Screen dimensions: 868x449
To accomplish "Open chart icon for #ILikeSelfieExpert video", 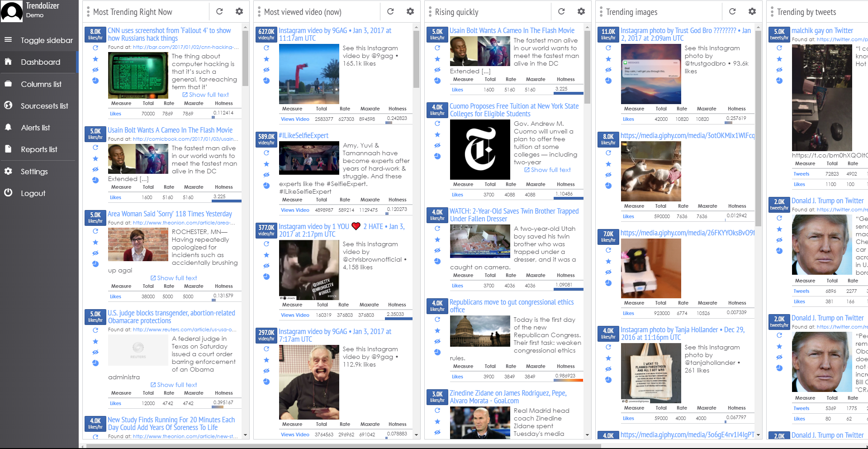I will coord(266,186).
